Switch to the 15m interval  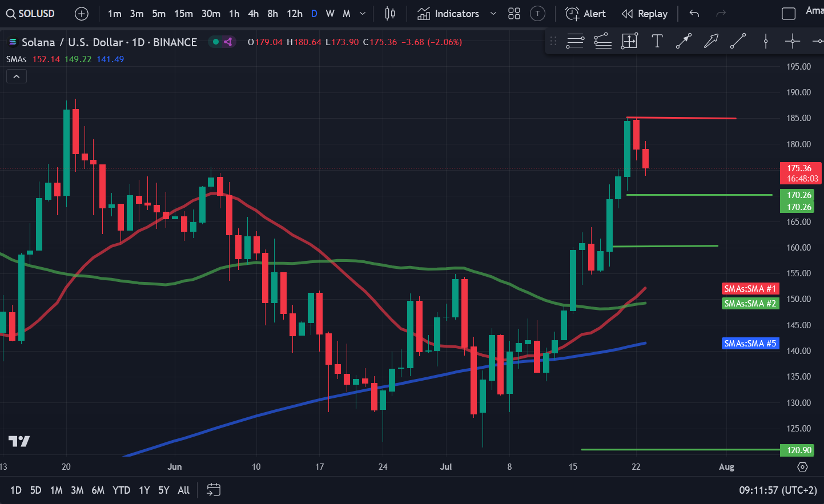183,14
